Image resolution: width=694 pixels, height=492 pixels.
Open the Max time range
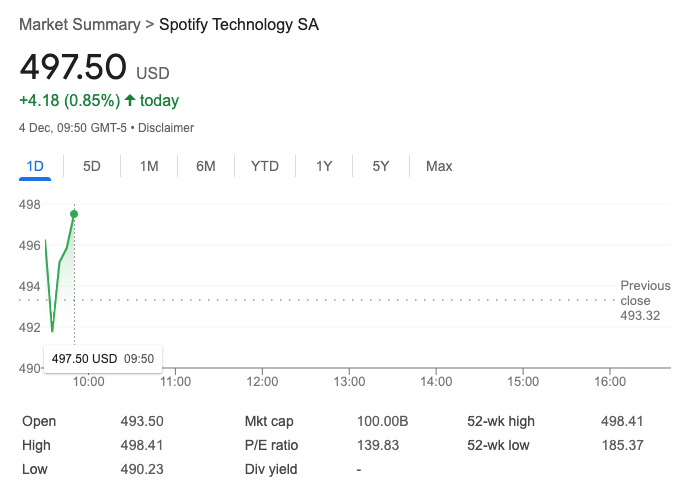click(x=439, y=166)
